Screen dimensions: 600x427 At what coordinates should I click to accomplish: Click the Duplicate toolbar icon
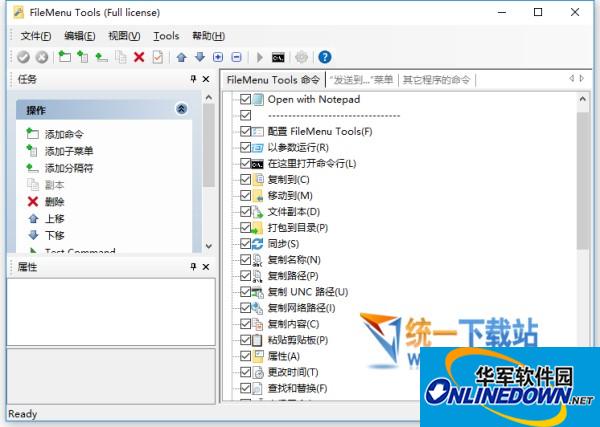[x=121, y=57]
